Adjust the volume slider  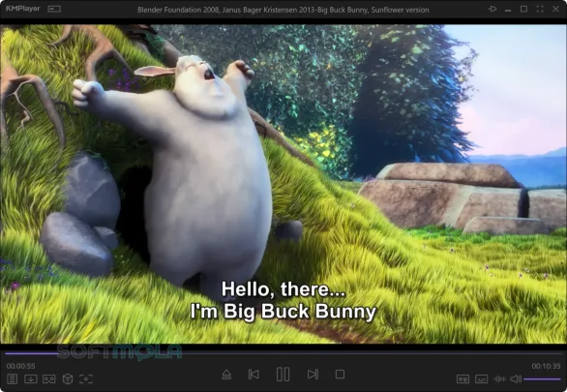click(543, 379)
